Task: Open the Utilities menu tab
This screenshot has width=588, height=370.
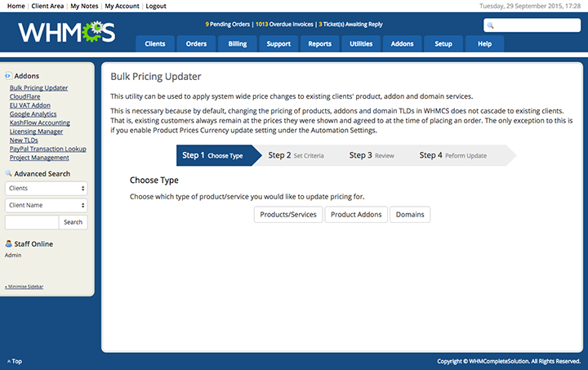Action: (361, 44)
